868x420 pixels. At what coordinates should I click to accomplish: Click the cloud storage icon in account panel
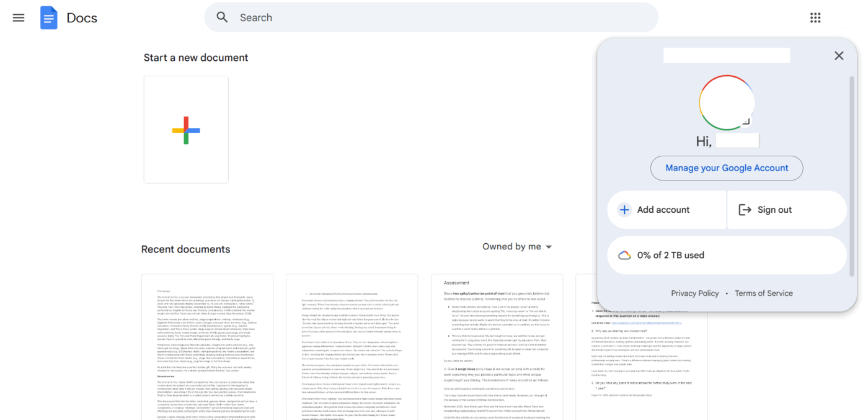(624, 255)
